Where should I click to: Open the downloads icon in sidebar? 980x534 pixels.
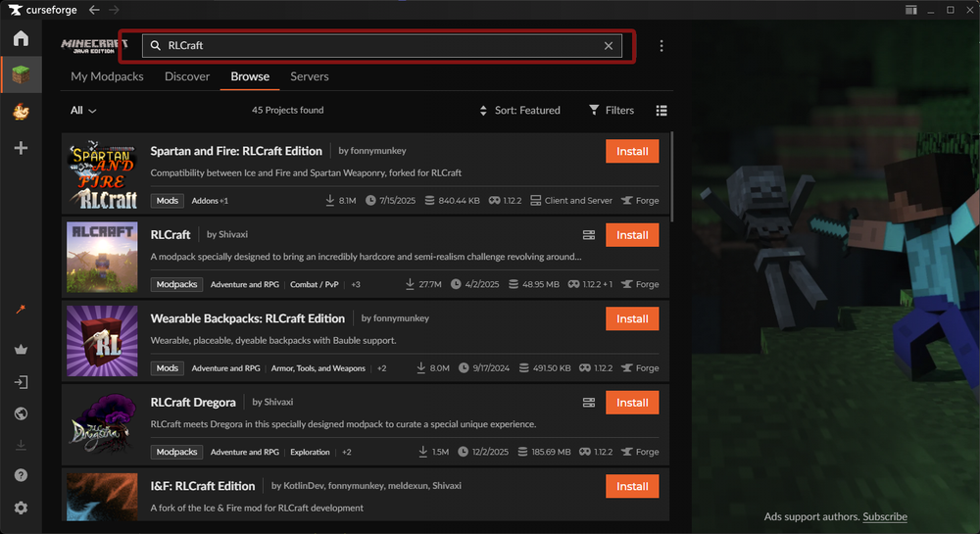click(21, 445)
